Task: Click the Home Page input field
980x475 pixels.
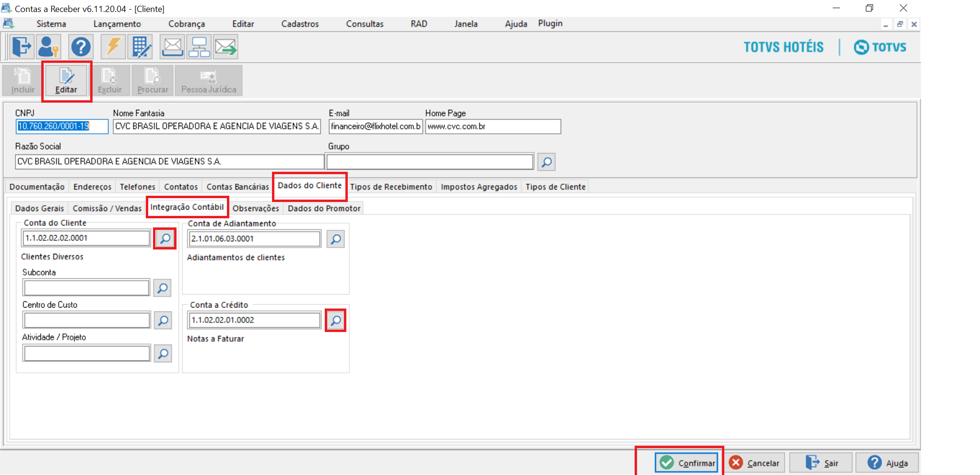Action: 493,126
